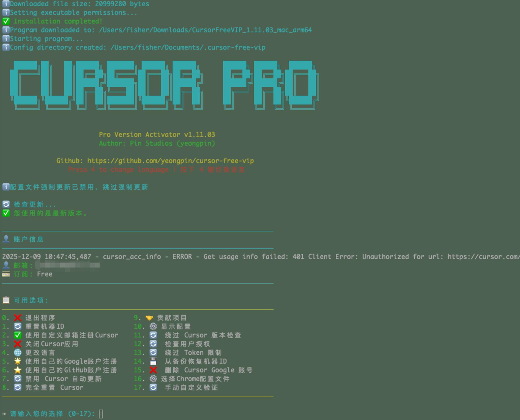Click the input prompt cursor after 请输入您的选择

101,414
